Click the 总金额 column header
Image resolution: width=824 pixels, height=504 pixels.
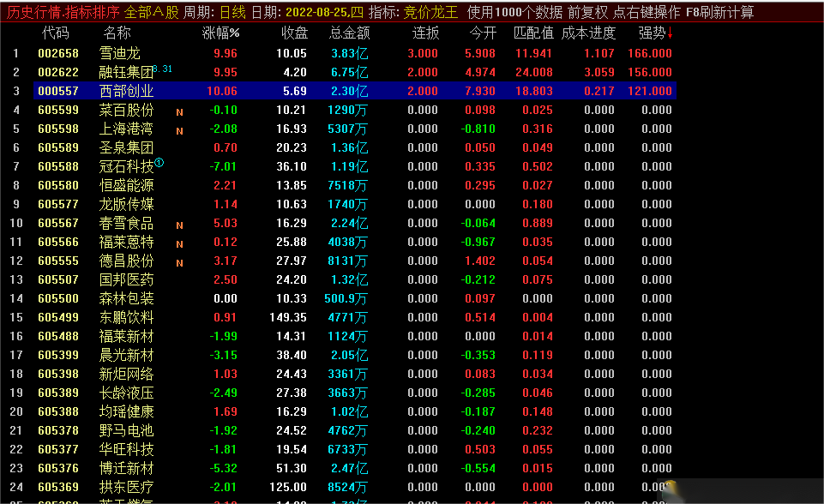point(350,33)
